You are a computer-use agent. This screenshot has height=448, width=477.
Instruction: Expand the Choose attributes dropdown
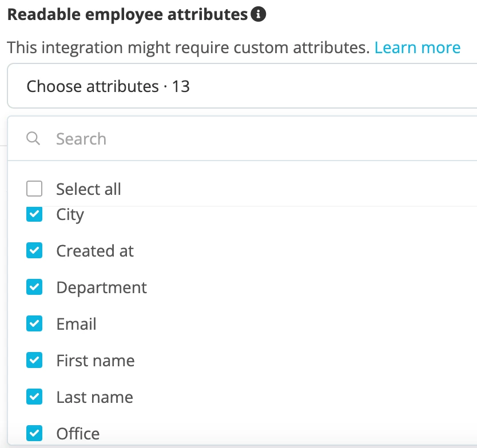242,86
